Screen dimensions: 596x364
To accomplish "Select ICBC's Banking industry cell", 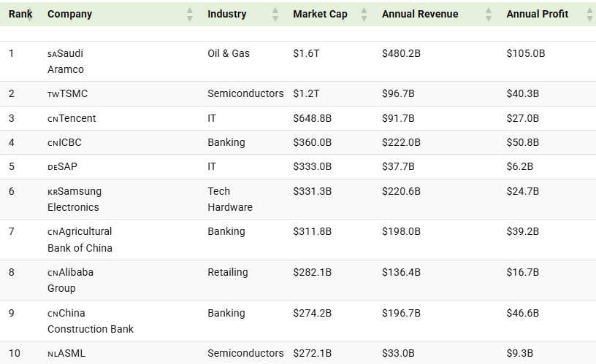I will (226, 143).
